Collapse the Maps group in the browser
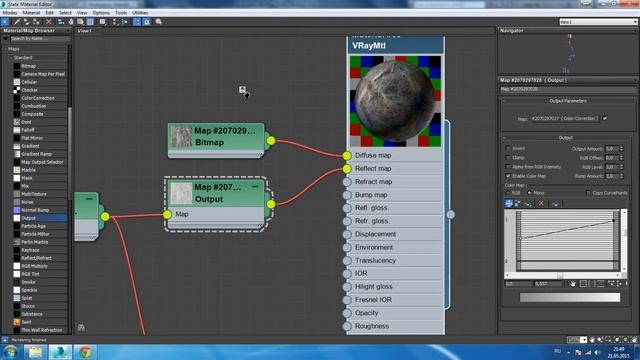 point(6,49)
